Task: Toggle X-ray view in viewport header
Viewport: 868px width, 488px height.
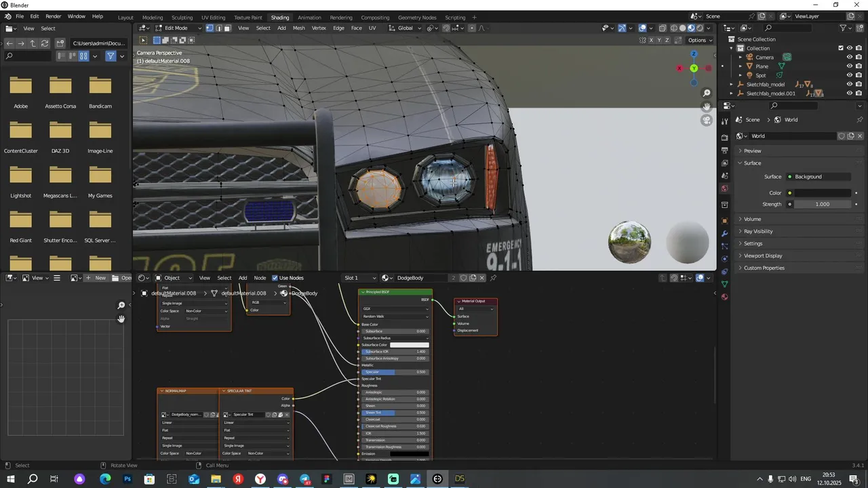Action: pos(661,28)
